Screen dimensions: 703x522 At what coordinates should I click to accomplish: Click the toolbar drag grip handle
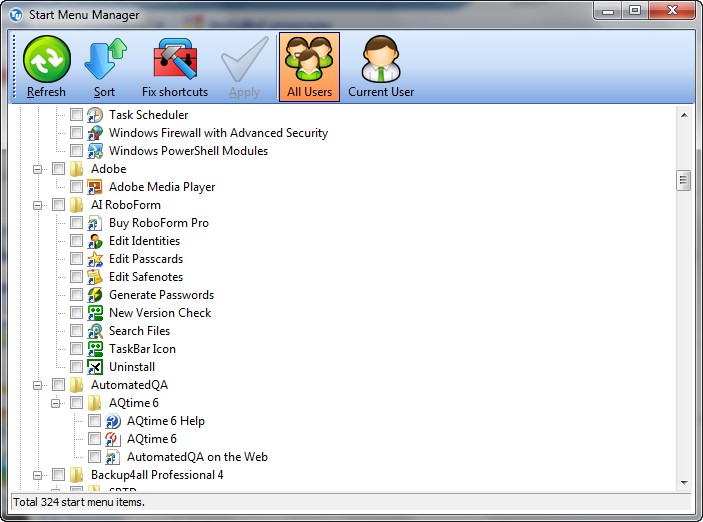(14, 66)
